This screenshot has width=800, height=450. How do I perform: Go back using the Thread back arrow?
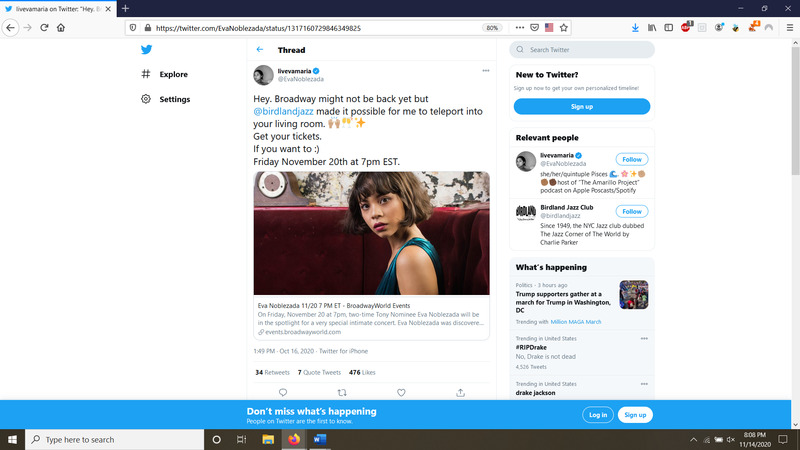[x=260, y=49]
